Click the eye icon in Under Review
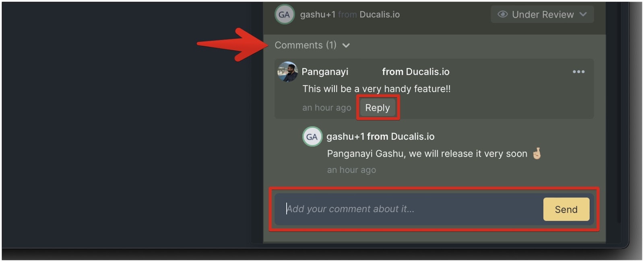The image size is (644, 262). pyautogui.click(x=502, y=14)
